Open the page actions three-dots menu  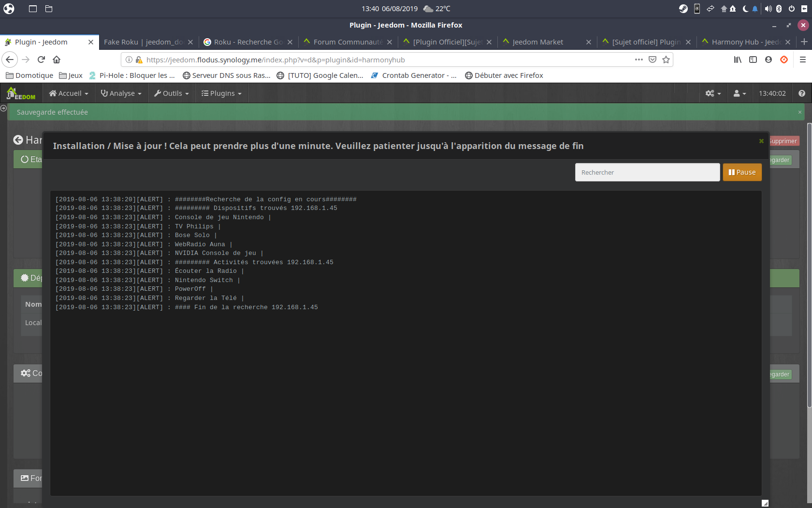coord(639,60)
